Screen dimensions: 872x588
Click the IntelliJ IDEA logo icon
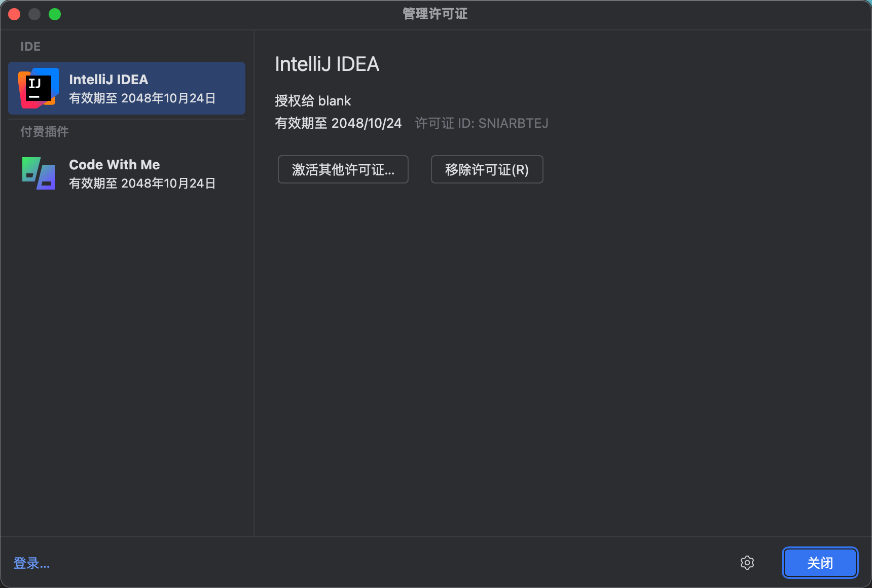tap(38, 88)
